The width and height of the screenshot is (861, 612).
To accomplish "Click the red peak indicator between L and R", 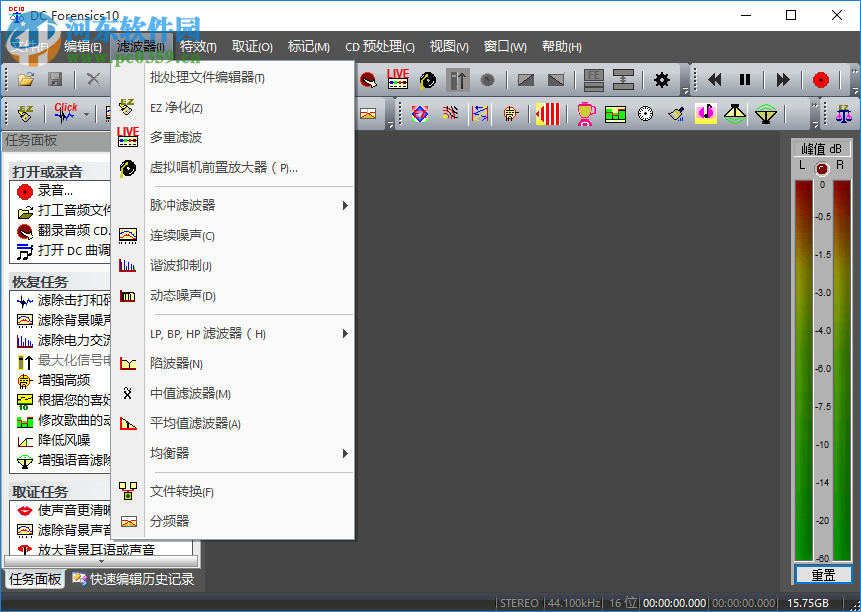I will click(x=821, y=169).
